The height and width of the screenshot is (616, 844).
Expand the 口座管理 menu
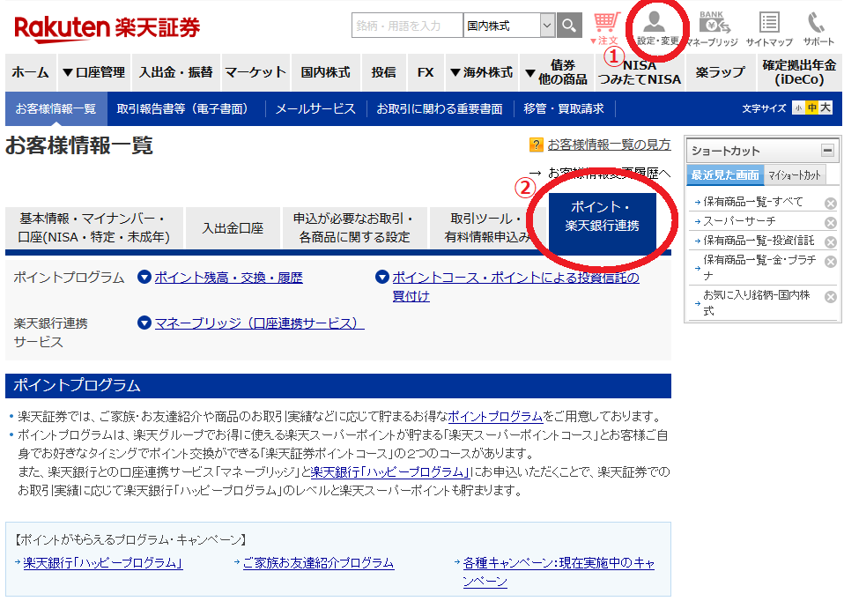click(93, 72)
